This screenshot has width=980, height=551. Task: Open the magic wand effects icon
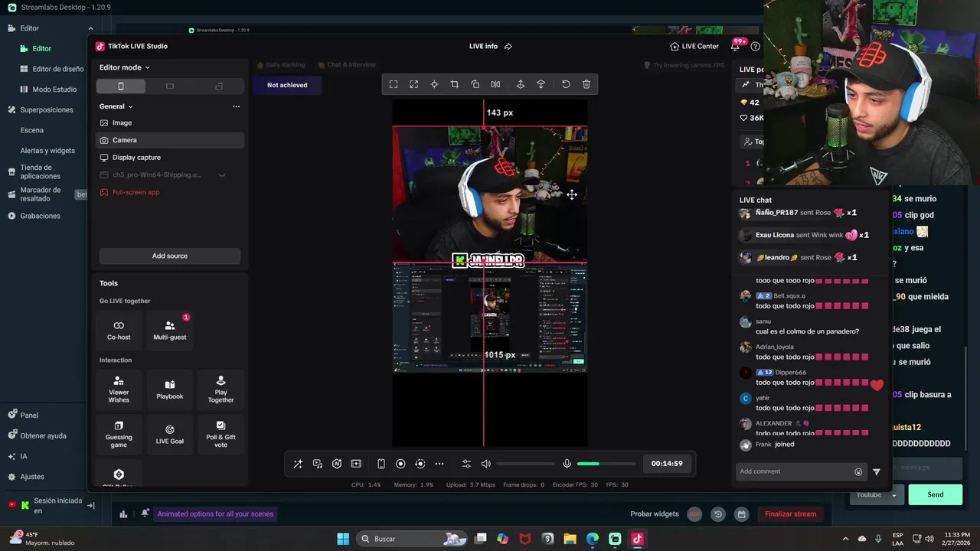click(298, 464)
